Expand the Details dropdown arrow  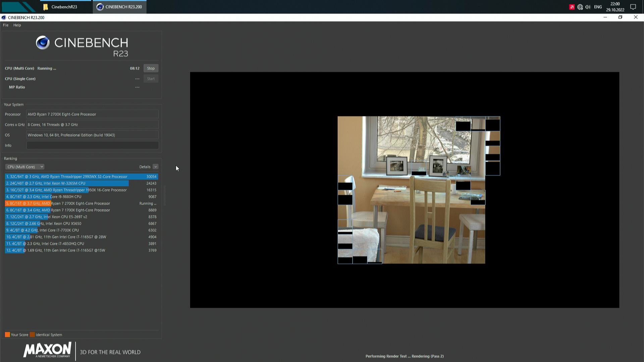point(155,167)
